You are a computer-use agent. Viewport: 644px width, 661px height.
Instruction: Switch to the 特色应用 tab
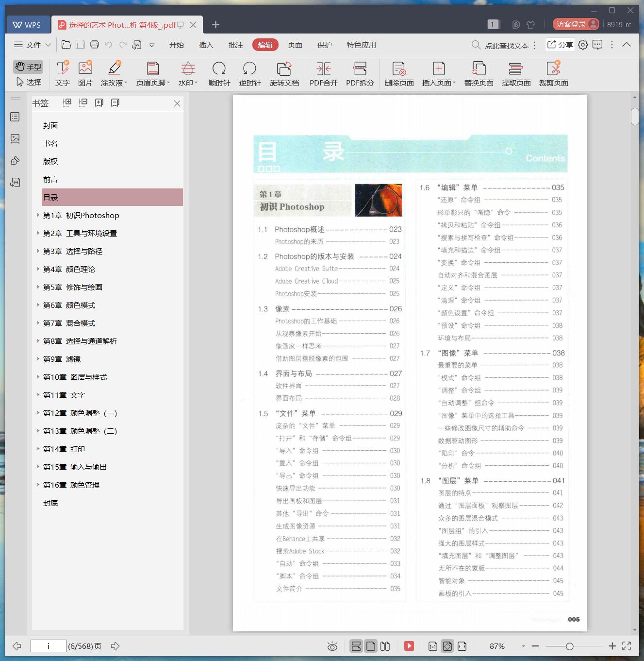(x=362, y=45)
